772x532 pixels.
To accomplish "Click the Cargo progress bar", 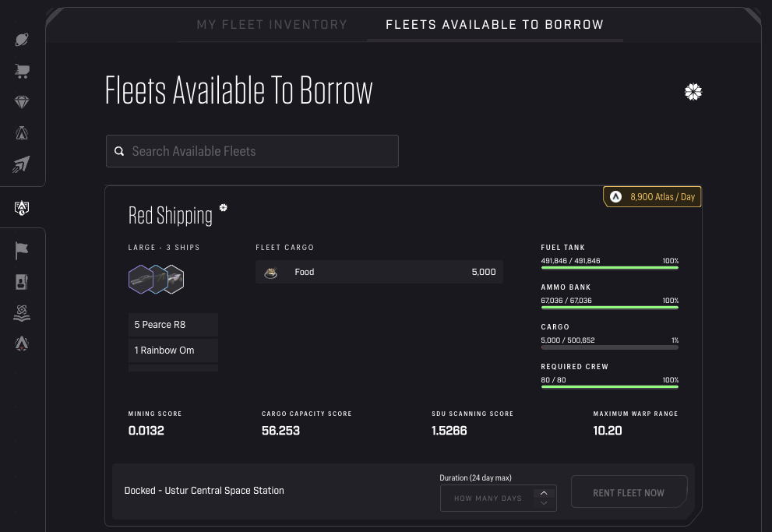I will (x=609, y=346).
